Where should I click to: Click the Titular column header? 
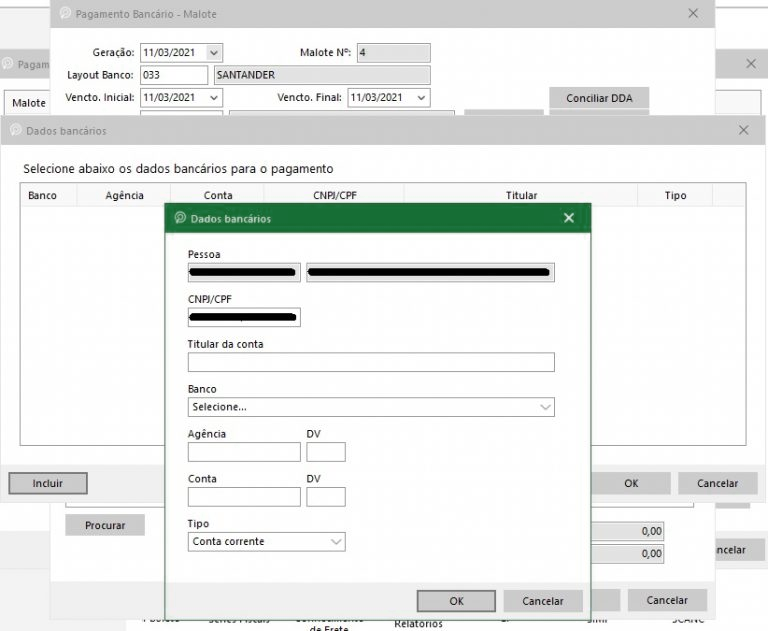pos(521,195)
